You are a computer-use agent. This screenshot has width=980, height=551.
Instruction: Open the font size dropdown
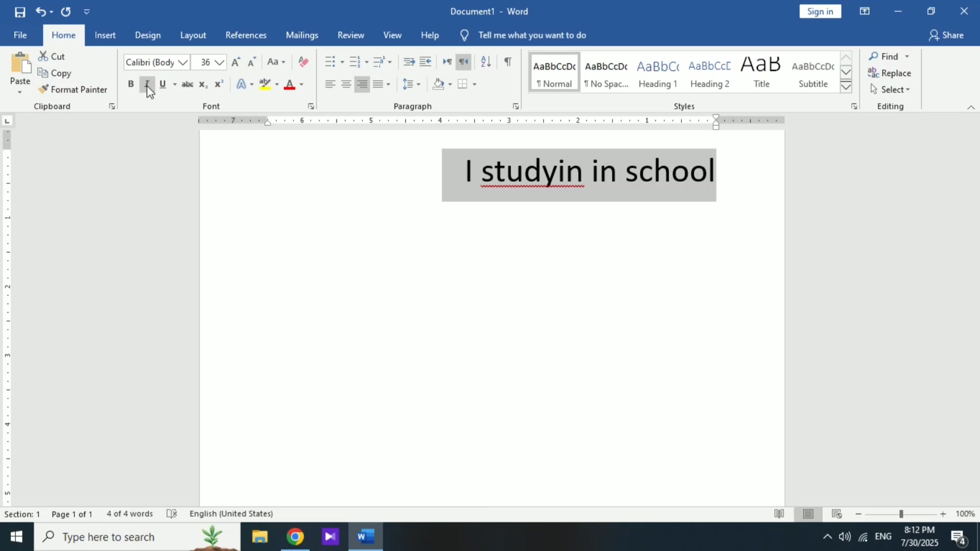pyautogui.click(x=219, y=62)
